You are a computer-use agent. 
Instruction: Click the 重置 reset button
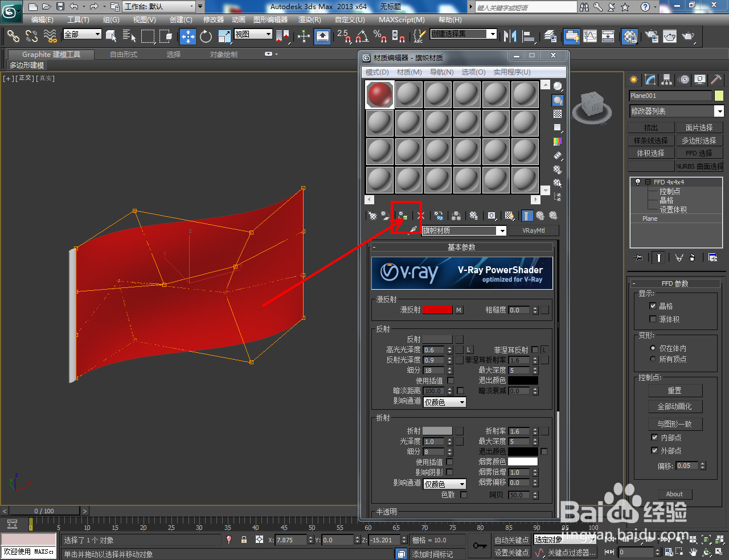(x=675, y=390)
